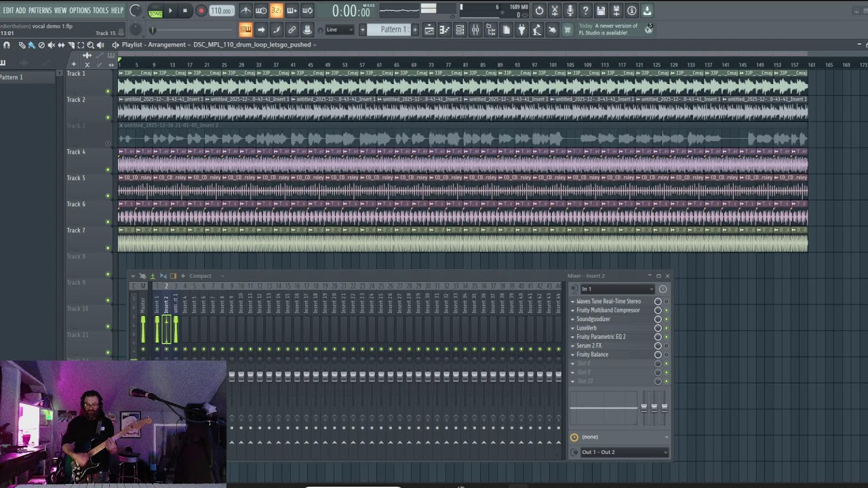The width and height of the screenshot is (868, 488).
Task: Open the Pattern 1 selector dropdown arrow
Action: 363,29
